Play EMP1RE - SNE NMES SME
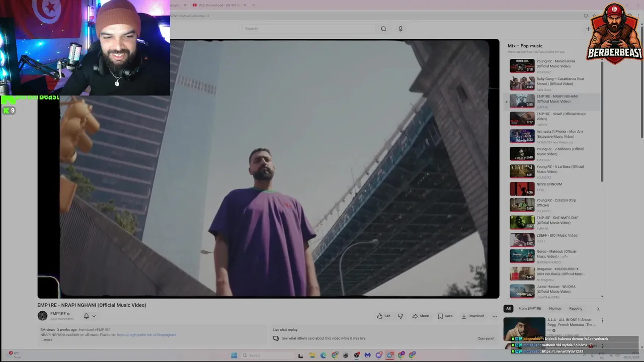 [554, 222]
